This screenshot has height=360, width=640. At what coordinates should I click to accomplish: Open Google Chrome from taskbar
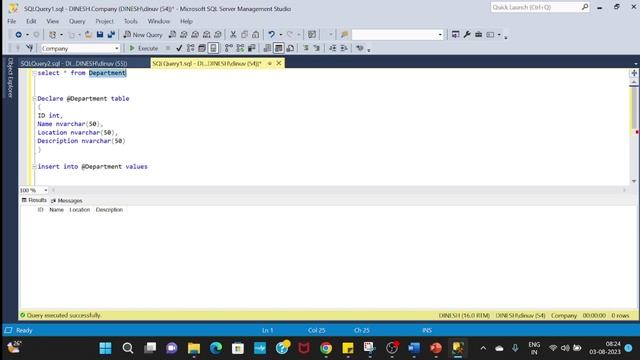click(x=326, y=348)
